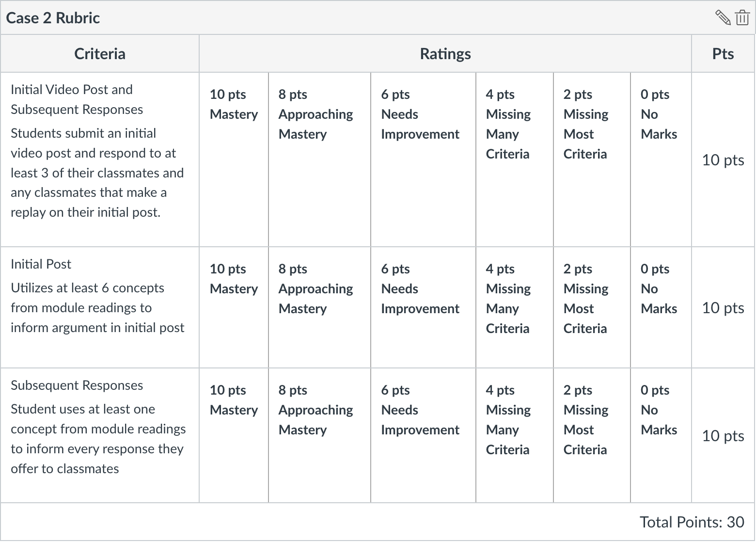Click the Ratings column header
This screenshot has width=756, height=542.
pos(445,54)
